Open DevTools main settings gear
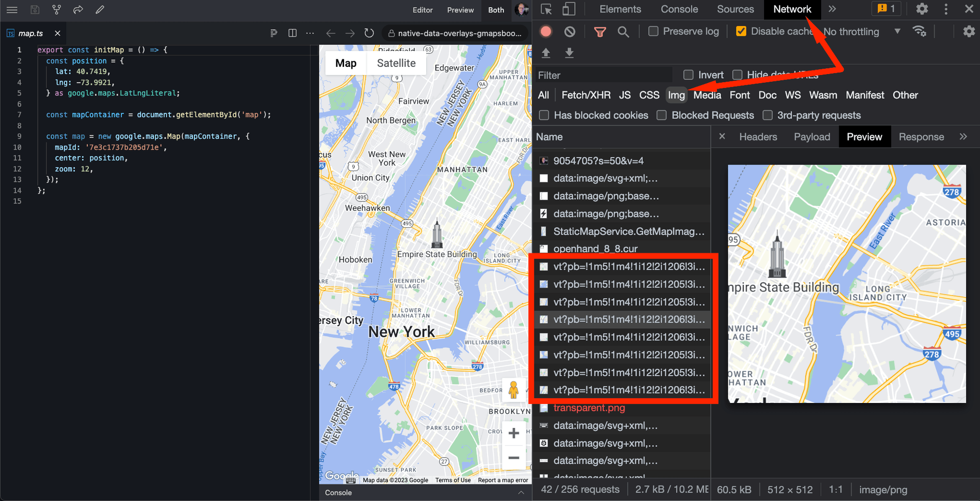The height and width of the screenshot is (501, 980). click(922, 9)
